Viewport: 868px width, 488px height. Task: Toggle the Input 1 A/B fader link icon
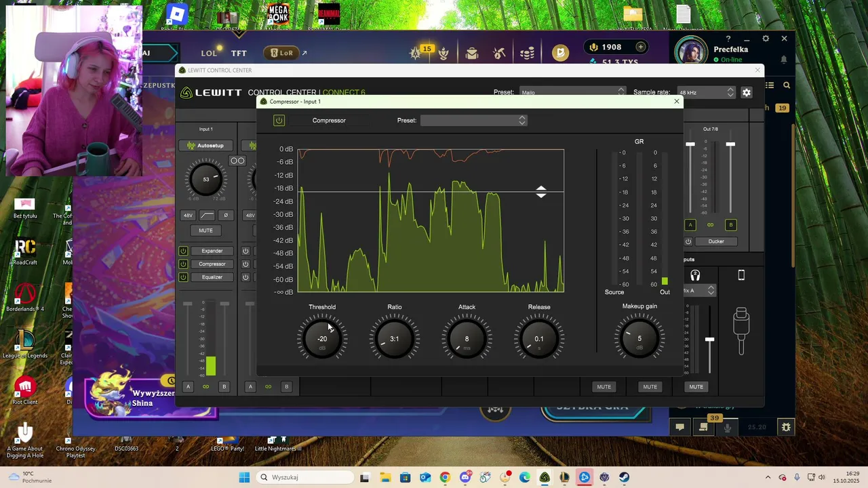[x=205, y=387]
